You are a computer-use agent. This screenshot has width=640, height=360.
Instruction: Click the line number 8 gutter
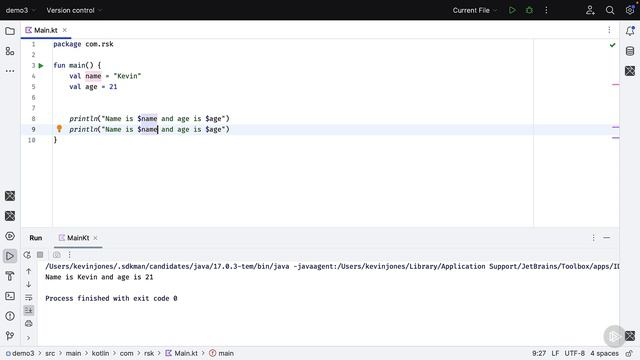click(x=33, y=119)
